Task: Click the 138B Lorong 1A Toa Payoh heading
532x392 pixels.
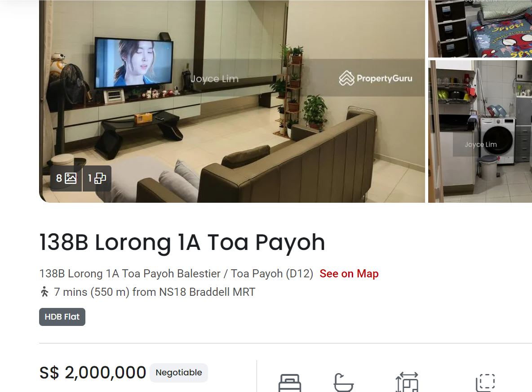Action: coord(182,242)
